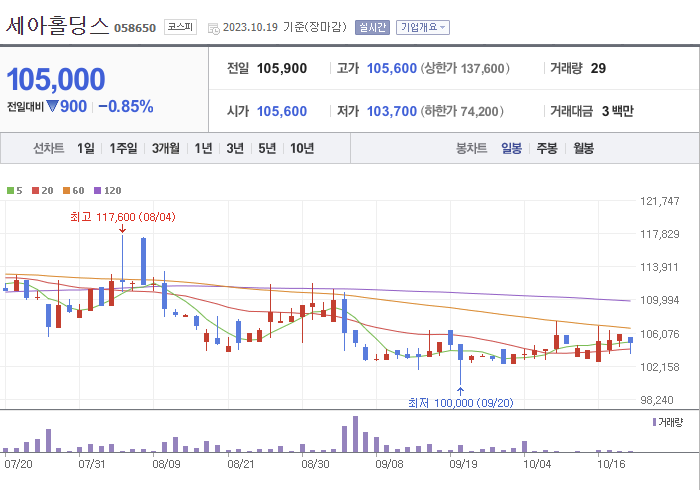This screenshot has height=490, width=700.
Task: Click the 하한가 74,200 text
Action: (462, 111)
